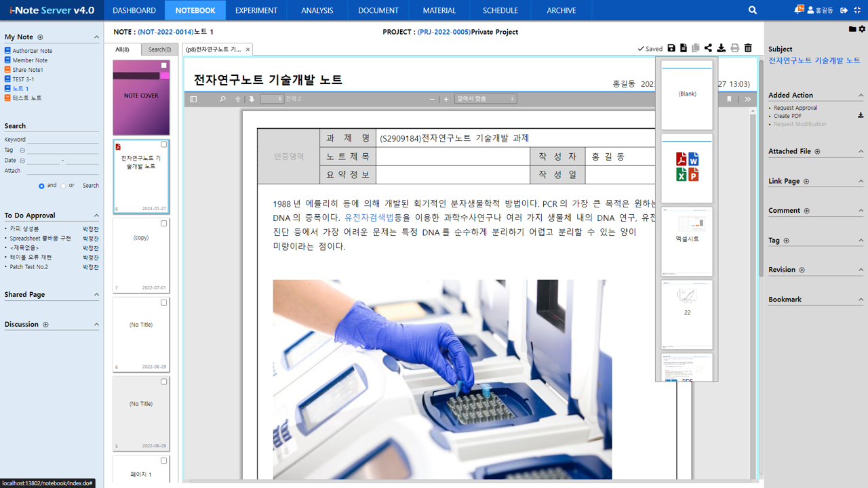This screenshot has width=868, height=488.
Task: Click Request Approval action
Action: click(x=795, y=108)
